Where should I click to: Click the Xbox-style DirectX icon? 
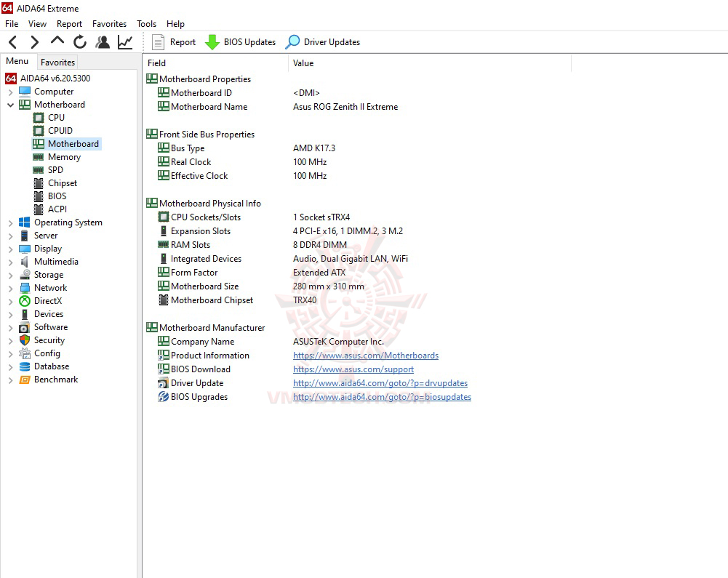pyautogui.click(x=25, y=301)
